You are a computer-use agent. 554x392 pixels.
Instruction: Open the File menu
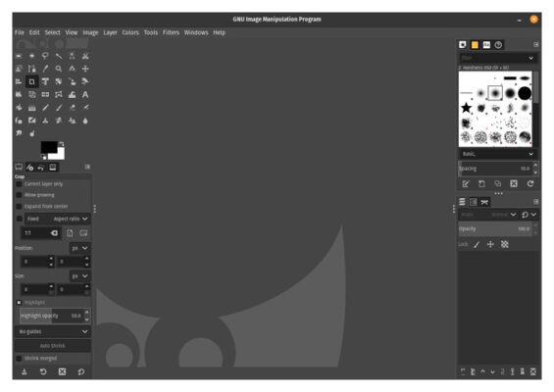click(20, 32)
